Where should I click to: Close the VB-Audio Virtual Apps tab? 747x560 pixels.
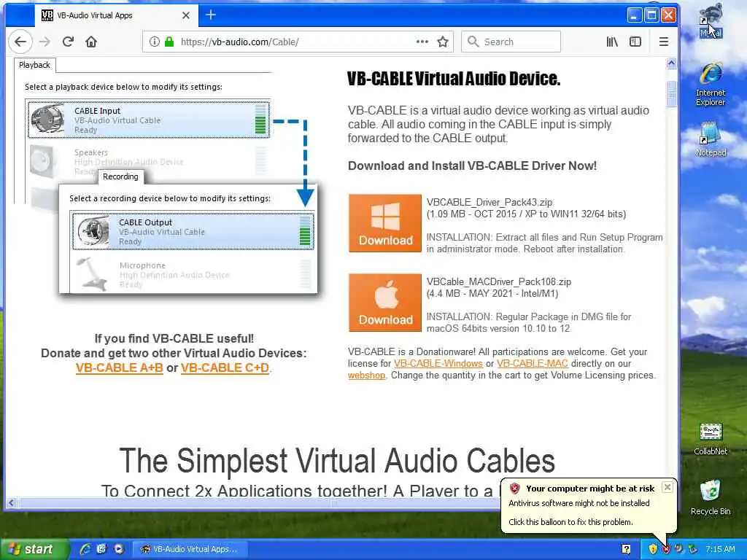coord(186,15)
